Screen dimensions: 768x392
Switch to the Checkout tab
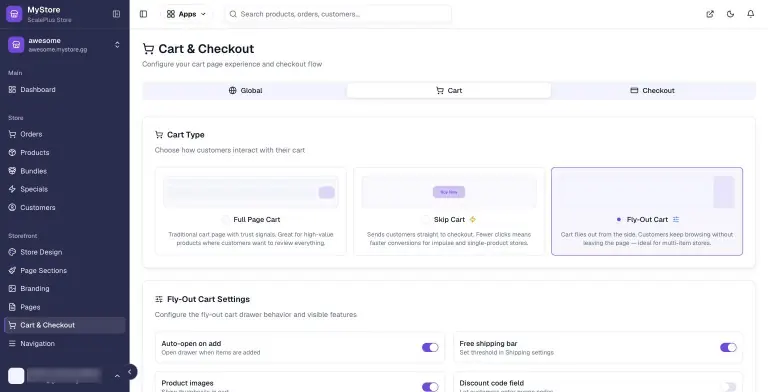[x=652, y=91]
